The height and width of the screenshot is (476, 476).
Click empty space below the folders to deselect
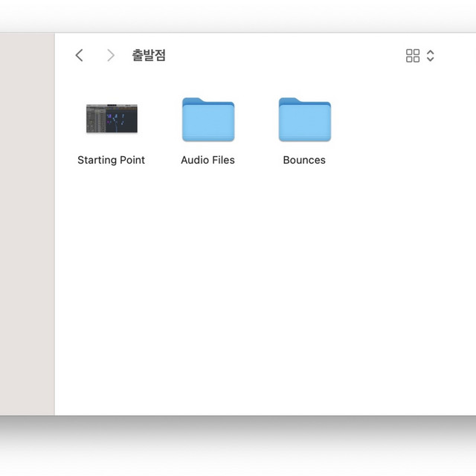[x=260, y=297]
